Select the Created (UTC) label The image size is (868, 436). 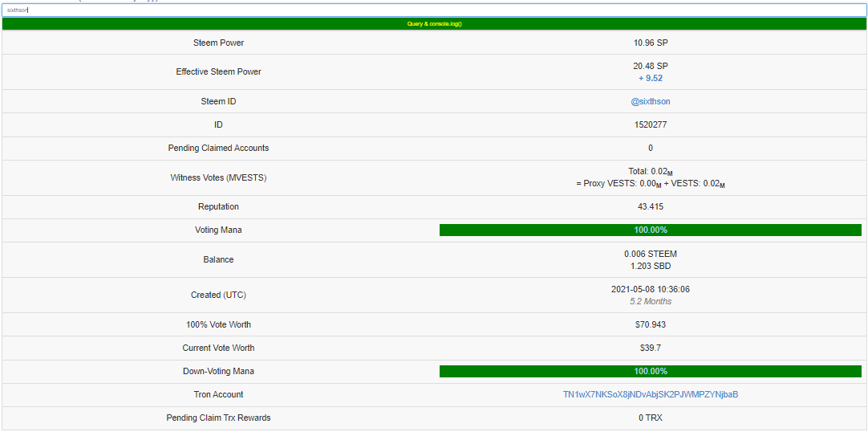(219, 295)
